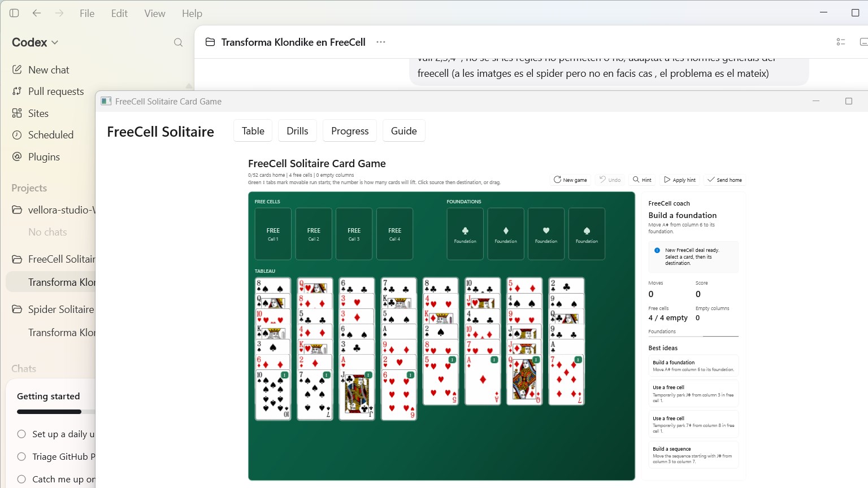
Task: Open the chat title more options ellipsis
Action: click(x=381, y=42)
